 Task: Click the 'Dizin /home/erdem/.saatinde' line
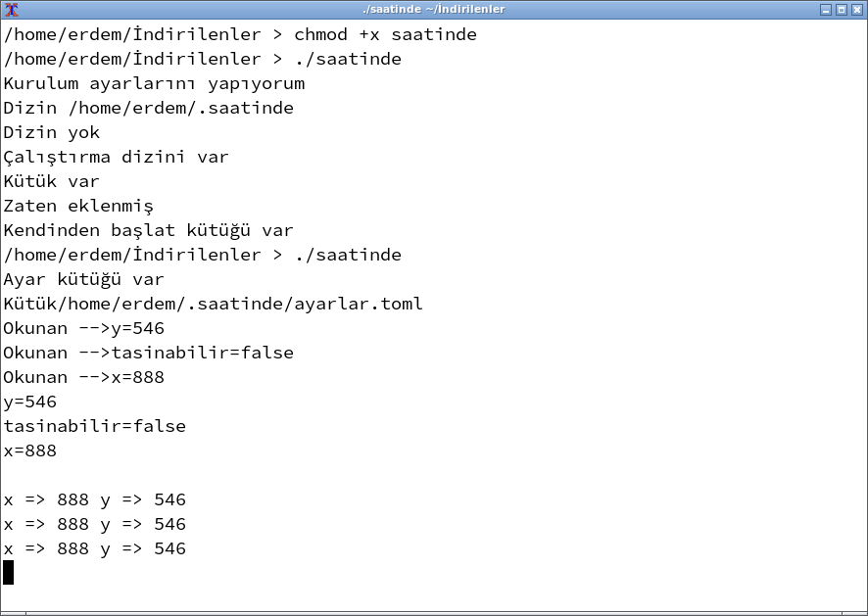click(148, 109)
